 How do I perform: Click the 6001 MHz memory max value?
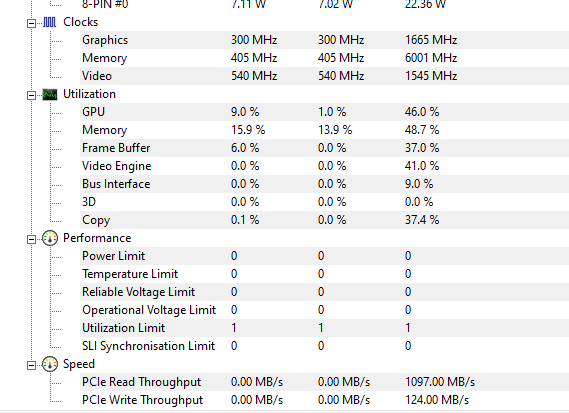tap(431, 58)
